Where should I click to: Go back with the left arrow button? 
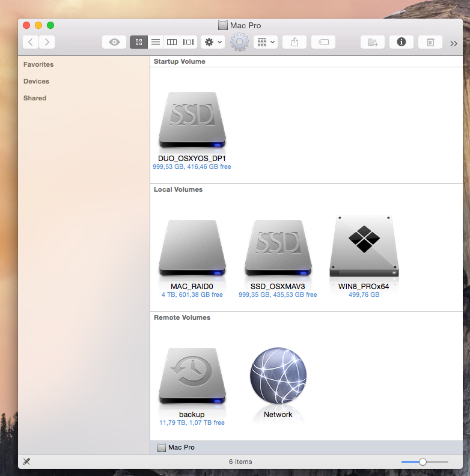tap(31, 42)
